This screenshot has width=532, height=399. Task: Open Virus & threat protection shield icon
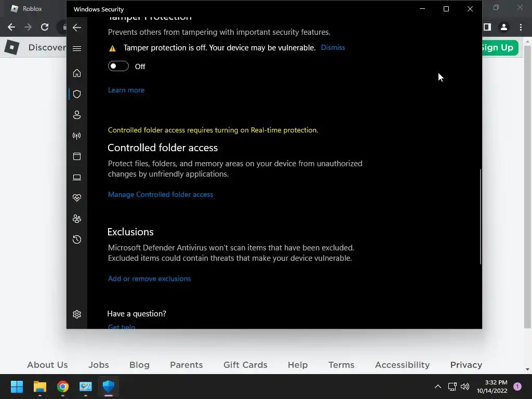pos(77,94)
